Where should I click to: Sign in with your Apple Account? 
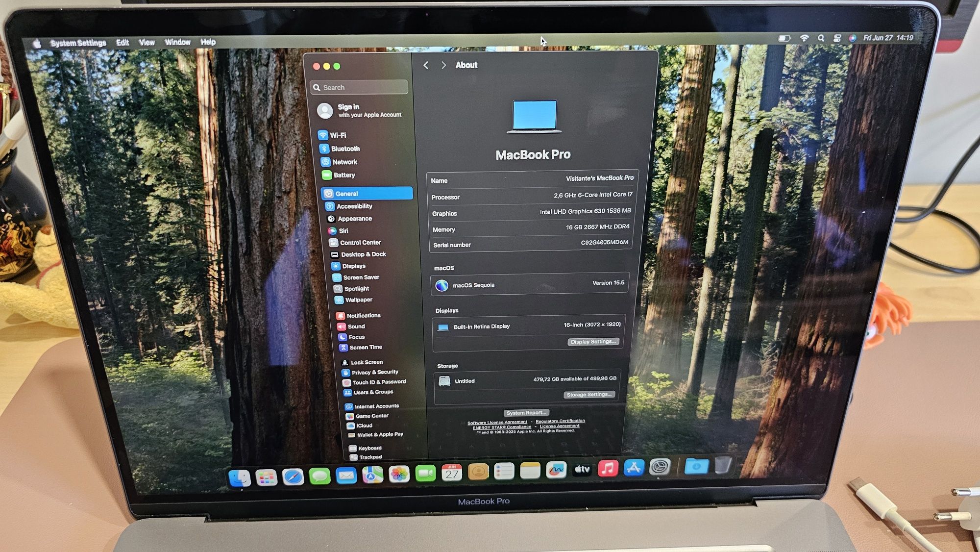(360, 111)
